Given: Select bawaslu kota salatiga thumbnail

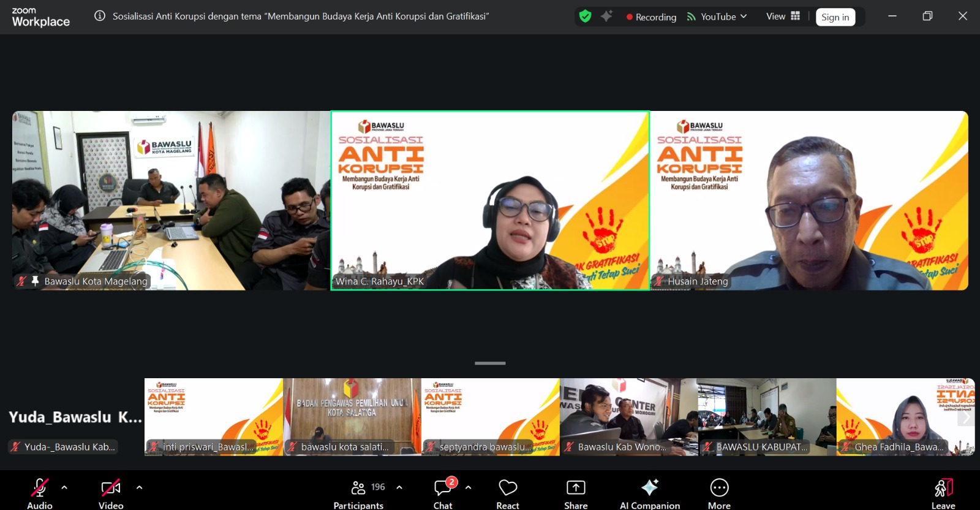Looking at the screenshot, I should coord(352,417).
